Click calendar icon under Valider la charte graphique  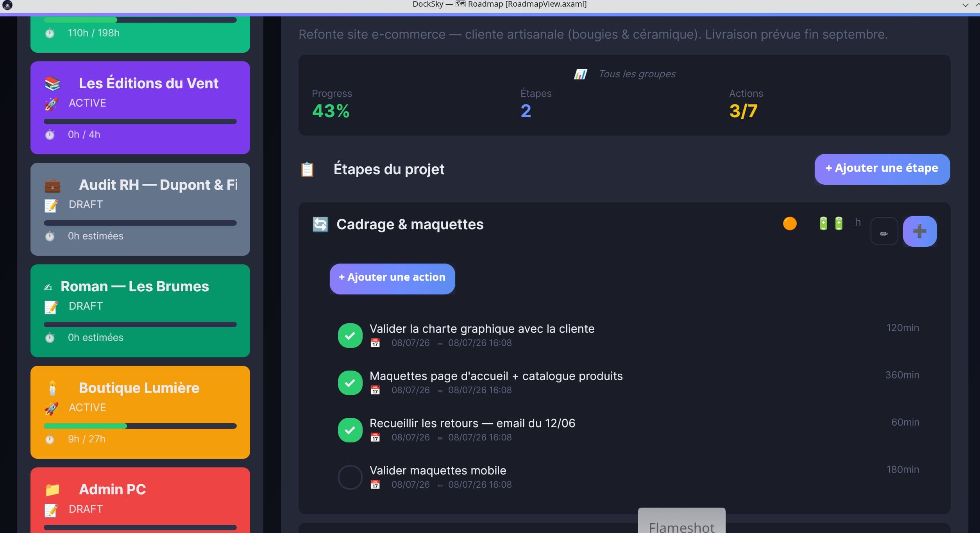pyautogui.click(x=375, y=343)
